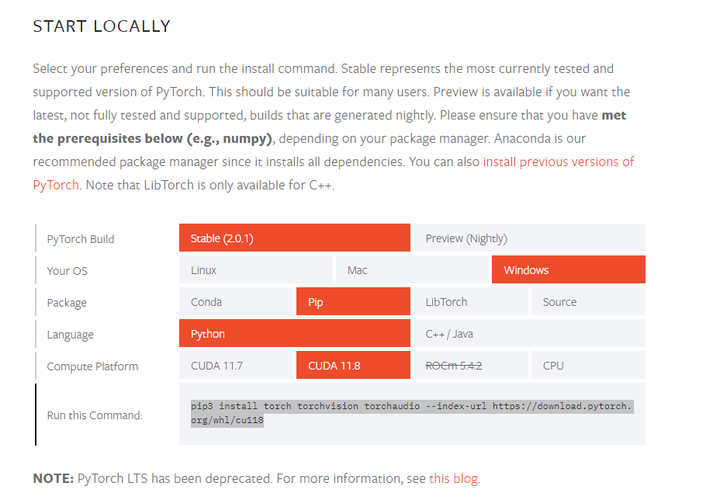Select the Windows OS option
This screenshot has width=720, height=500.
(567, 270)
